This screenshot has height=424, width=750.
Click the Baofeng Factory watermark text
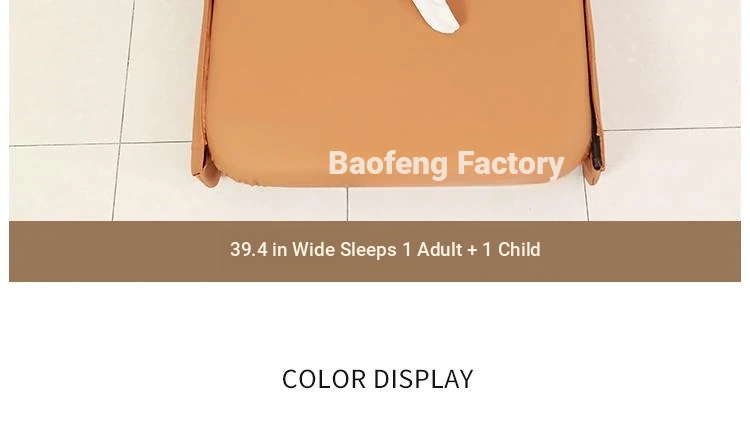[x=446, y=164]
